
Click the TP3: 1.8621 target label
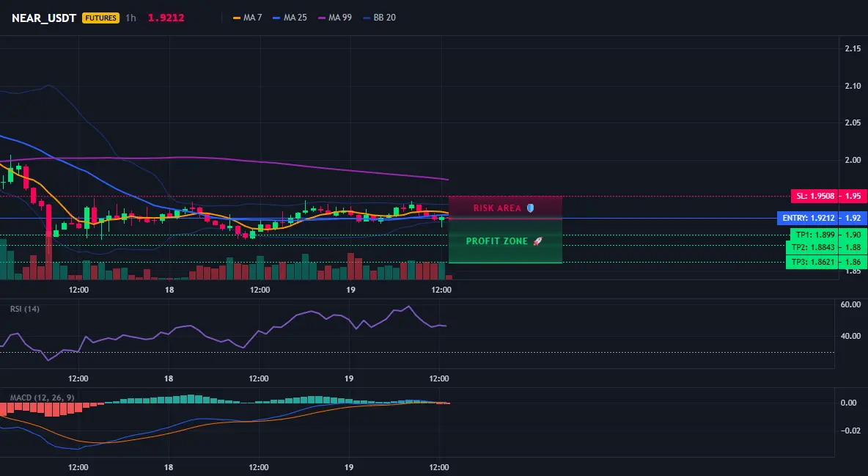pyautogui.click(x=812, y=262)
